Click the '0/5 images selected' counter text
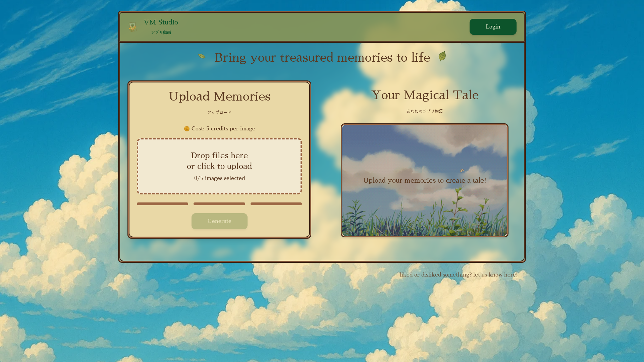The image size is (644, 362). coord(219,178)
